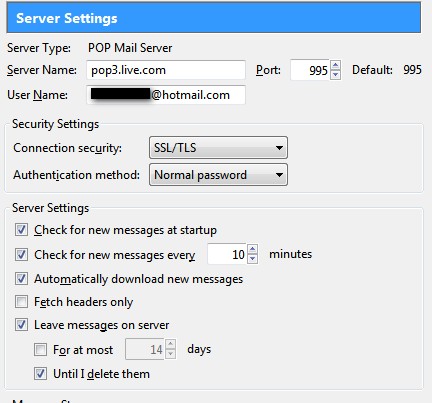Click the minutes interval field showing 10
432x403 pixels.
pos(227,254)
